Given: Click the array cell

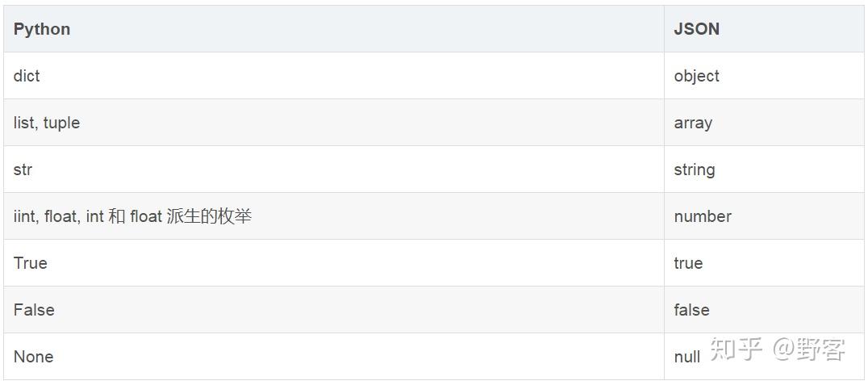Looking at the screenshot, I should (x=693, y=123).
